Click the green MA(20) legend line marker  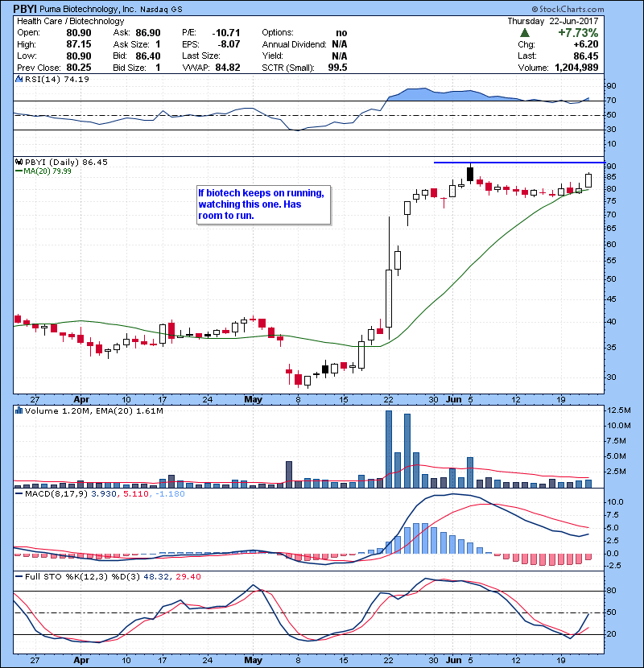point(19,171)
